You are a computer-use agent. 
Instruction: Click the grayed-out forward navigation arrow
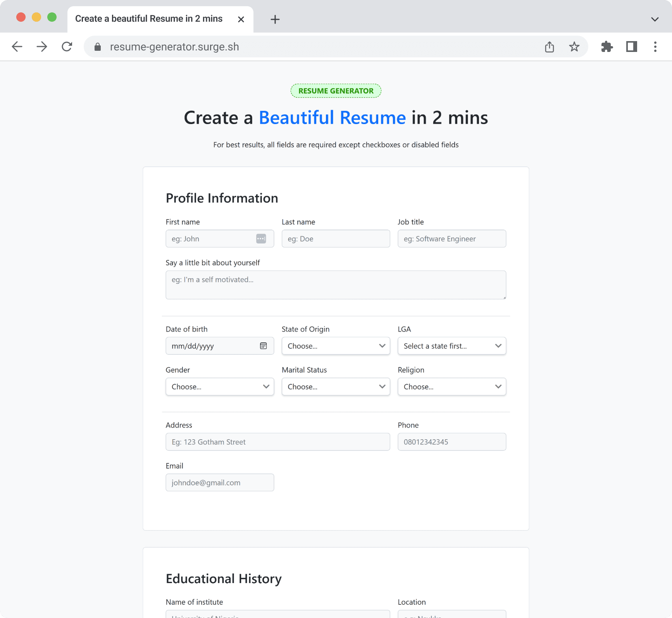(42, 47)
